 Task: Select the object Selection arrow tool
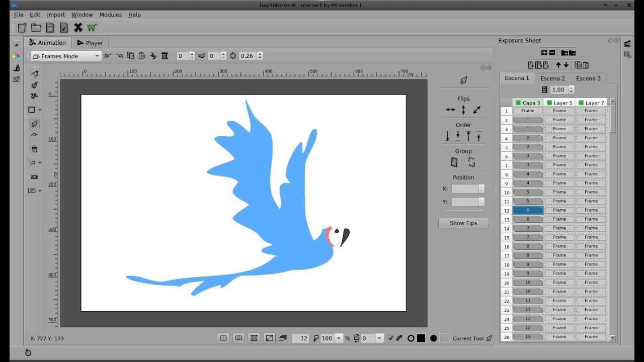pos(34,124)
